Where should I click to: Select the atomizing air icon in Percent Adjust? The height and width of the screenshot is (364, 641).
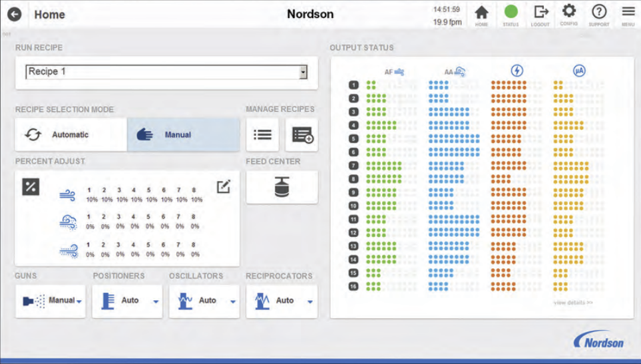pyautogui.click(x=68, y=222)
